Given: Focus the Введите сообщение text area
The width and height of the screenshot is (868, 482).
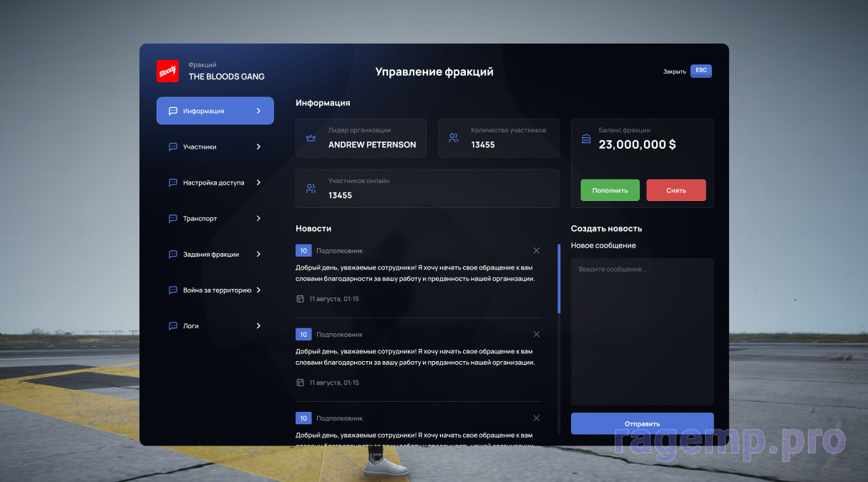Looking at the screenshot, I should [643, 332].
